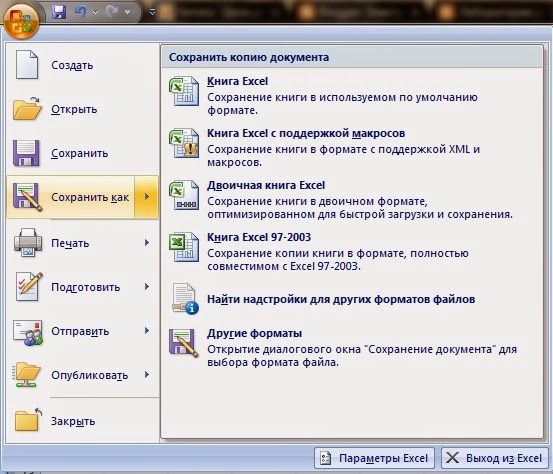Click the floppy disk icon for Сохранить

[x=26, y=153]
